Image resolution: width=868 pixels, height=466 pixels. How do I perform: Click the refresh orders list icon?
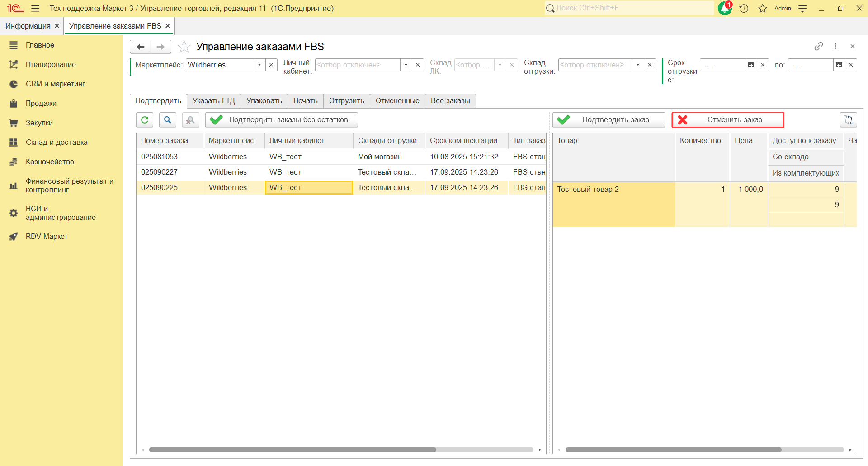(x=145, y=120)
